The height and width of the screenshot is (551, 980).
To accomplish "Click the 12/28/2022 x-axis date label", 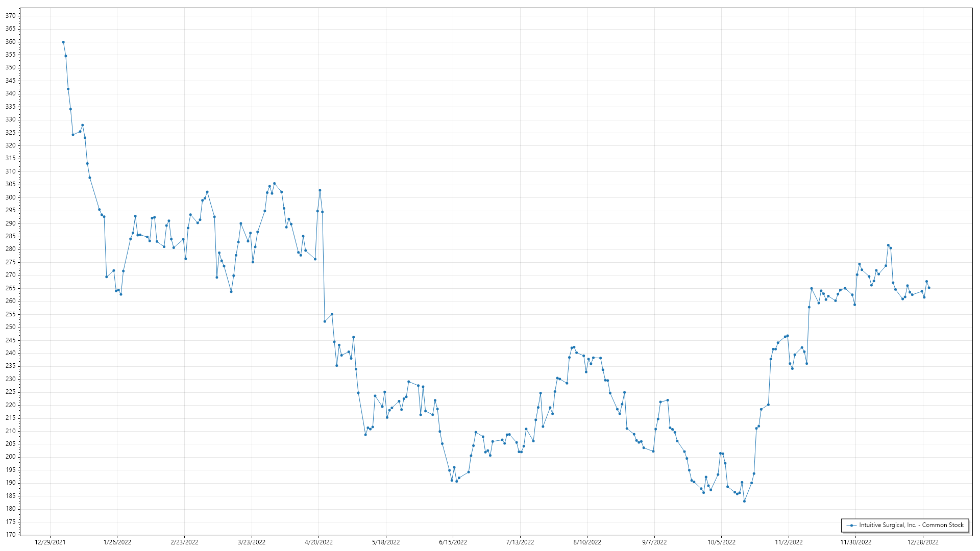I will coord(923,542).
